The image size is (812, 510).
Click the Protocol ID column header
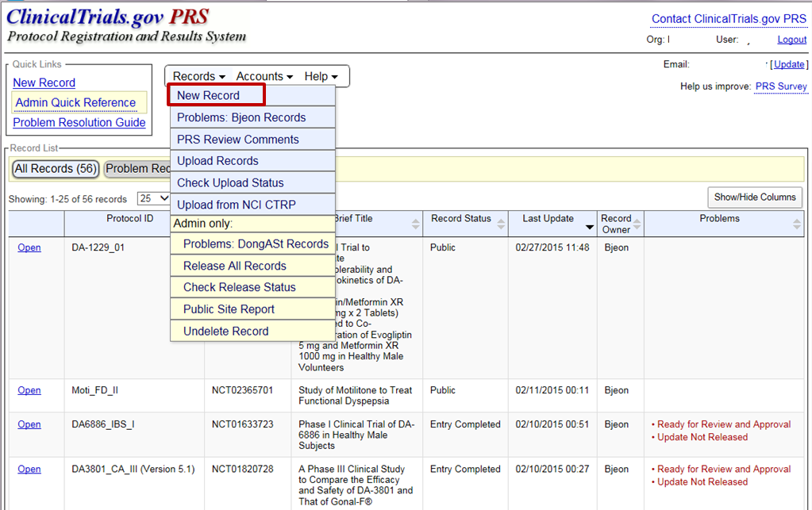tap(130, 218)
